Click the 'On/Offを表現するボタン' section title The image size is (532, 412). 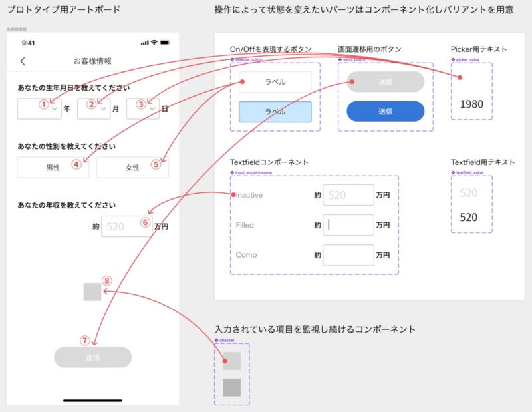(x=271, y=49)
